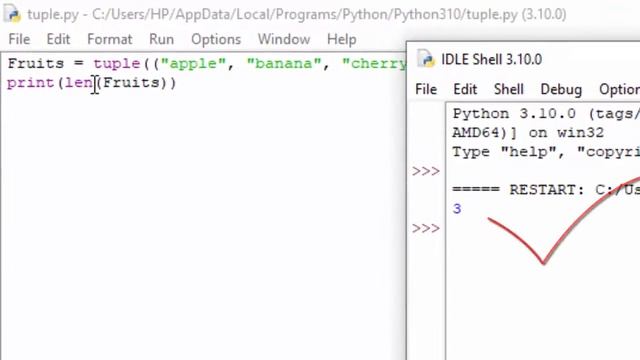Image resolution: width=640 pixels, height=360 pixels.
Task: Click the "cherry string in the editor
Action: click(x=374, y=64)
